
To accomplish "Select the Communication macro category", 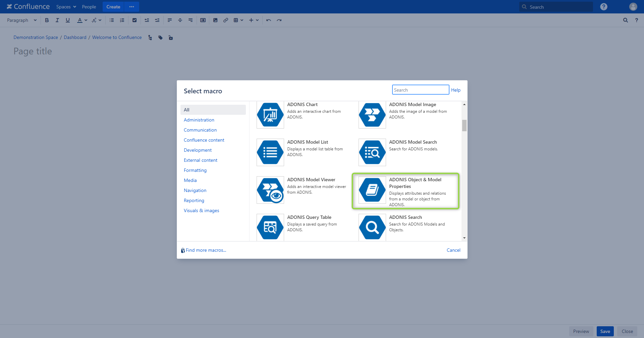I will (200, 130).
